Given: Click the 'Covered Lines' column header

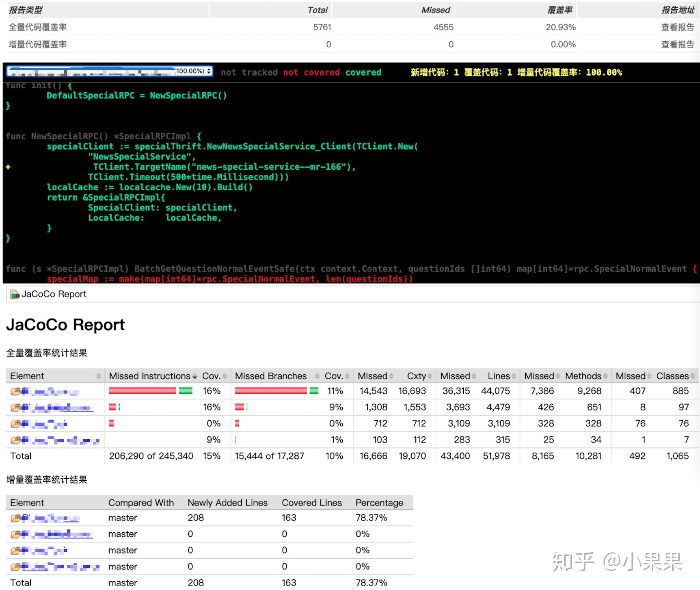Looking at the screenshot, I should [x=312, y=503].
